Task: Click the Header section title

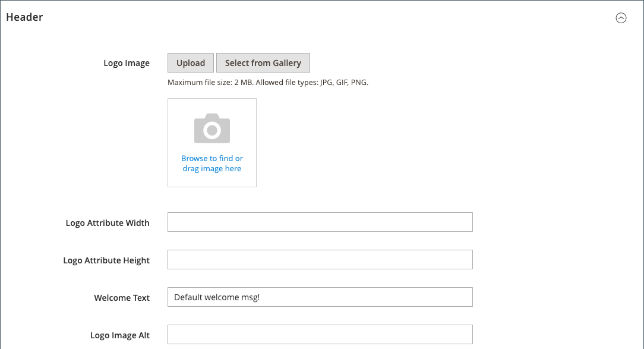Action: [x=24, y=17]
